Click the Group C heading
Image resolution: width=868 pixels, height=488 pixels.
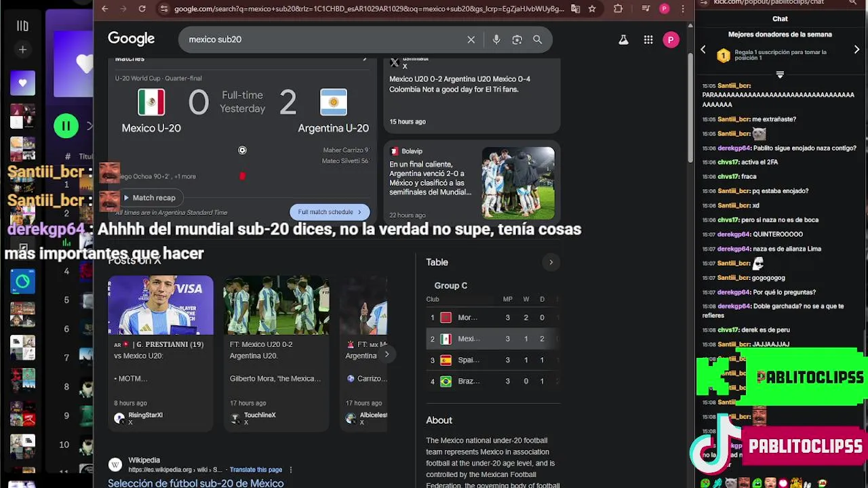pyautogui.click(x=450, y=285)
